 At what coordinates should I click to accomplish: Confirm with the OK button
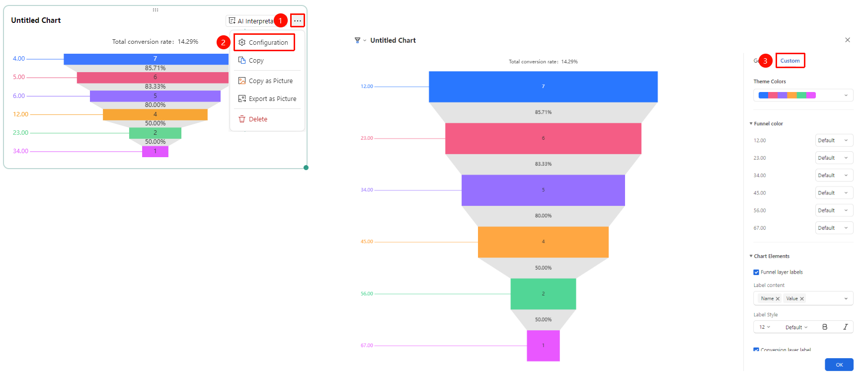pyautogui.click(x=839, y=365)
